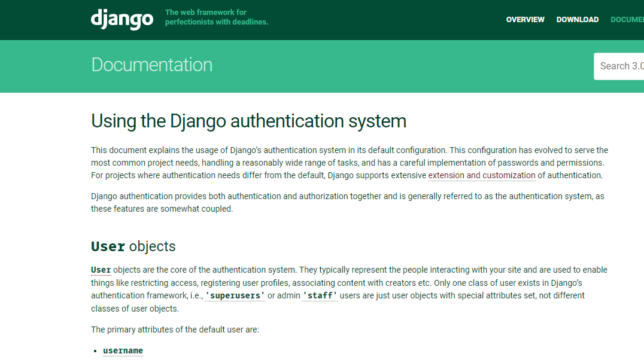Click the django logo

coord(121,19)
